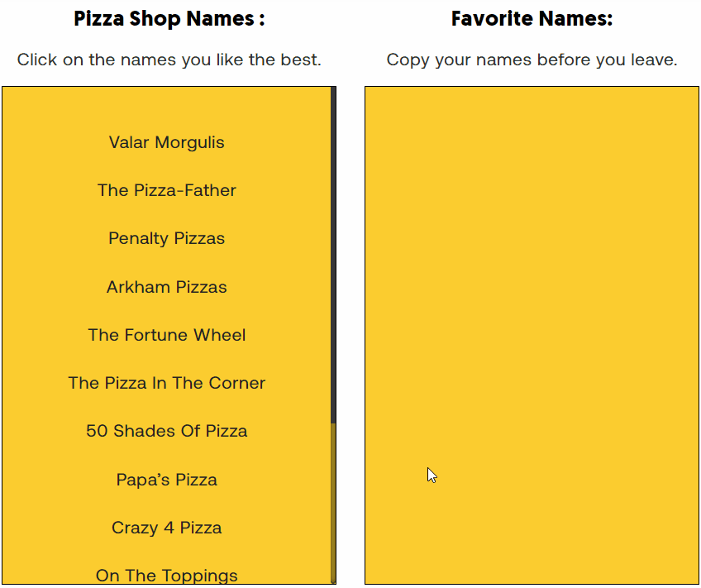
Task: Click the top of the yellow names panel
Action: click(165, 95)
